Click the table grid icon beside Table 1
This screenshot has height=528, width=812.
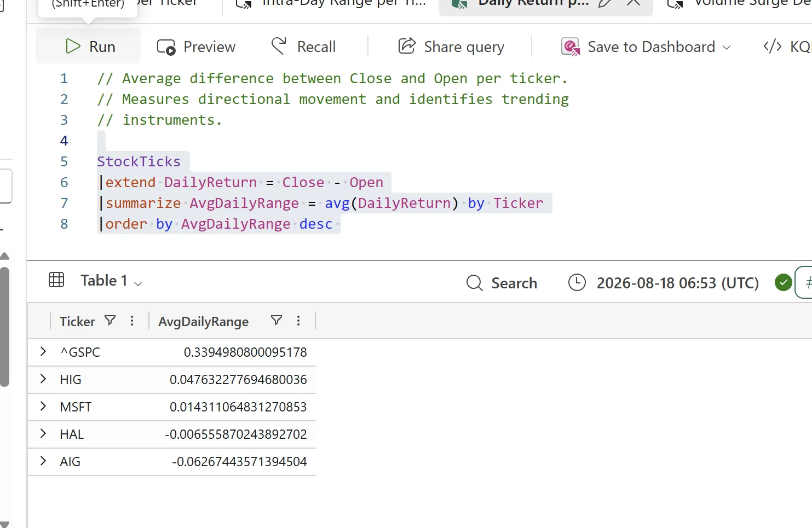(x=56, y=280)
